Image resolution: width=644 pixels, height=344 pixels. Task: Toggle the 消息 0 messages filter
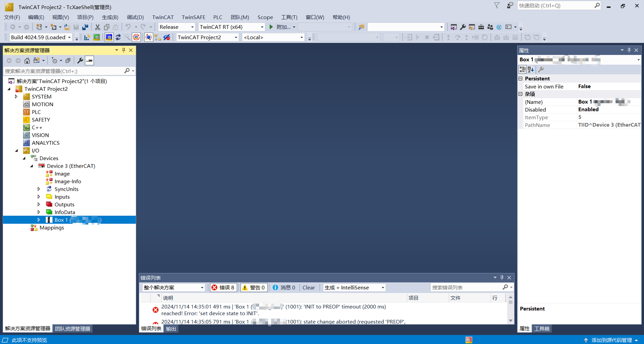284,288
